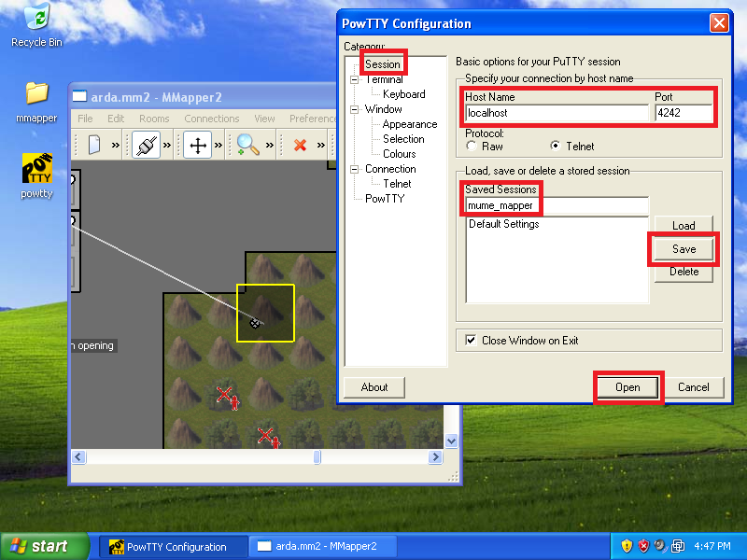Select Keyboard in the Category tree

point(404,94)
